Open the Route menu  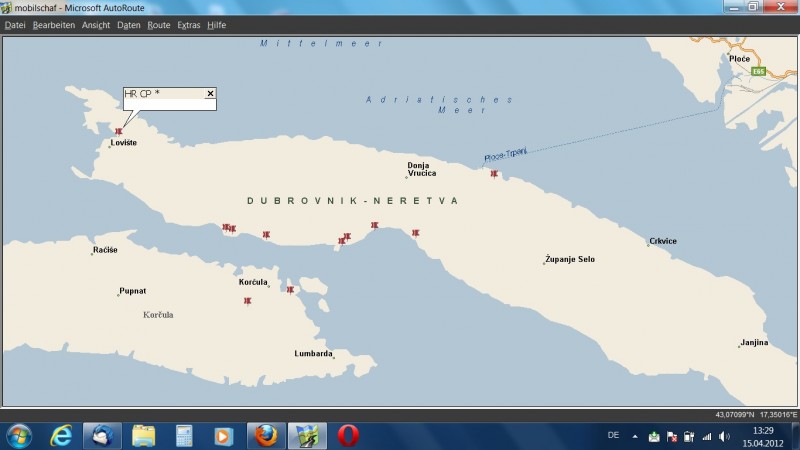point(158,24)
